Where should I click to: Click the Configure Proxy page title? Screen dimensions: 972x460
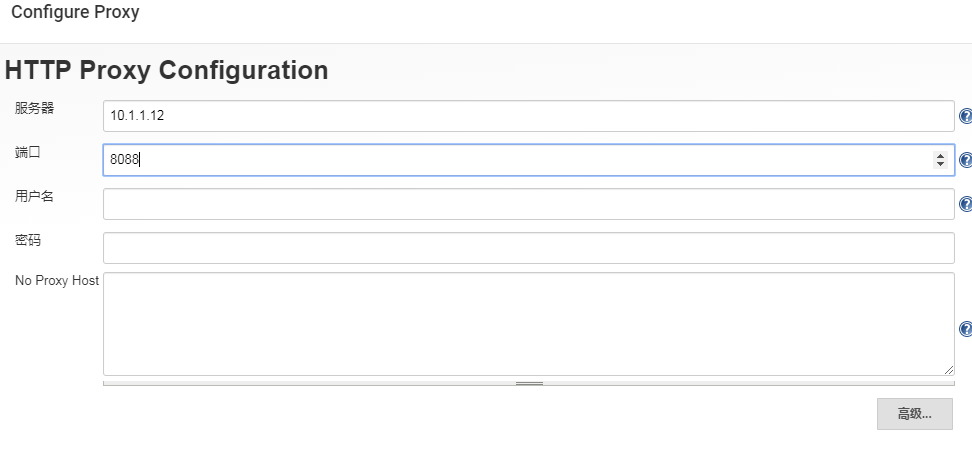[75, 13]
